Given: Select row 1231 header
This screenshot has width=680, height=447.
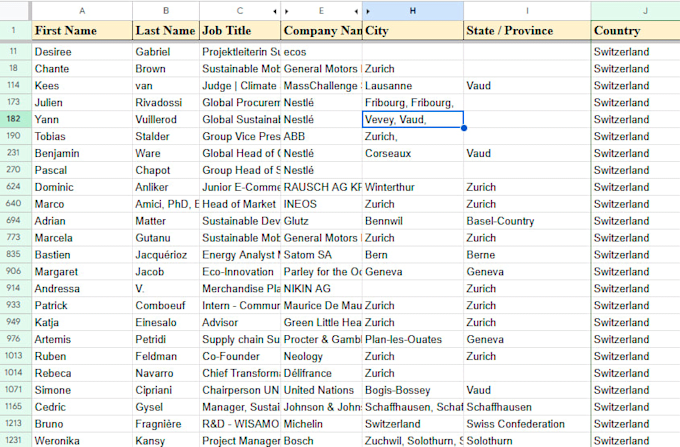Looking at the screenshot, I should point(13,440).
